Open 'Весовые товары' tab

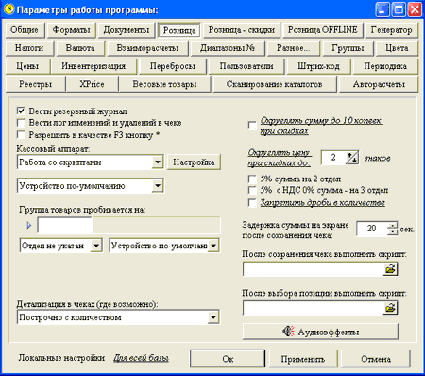(x=165, y=84)
